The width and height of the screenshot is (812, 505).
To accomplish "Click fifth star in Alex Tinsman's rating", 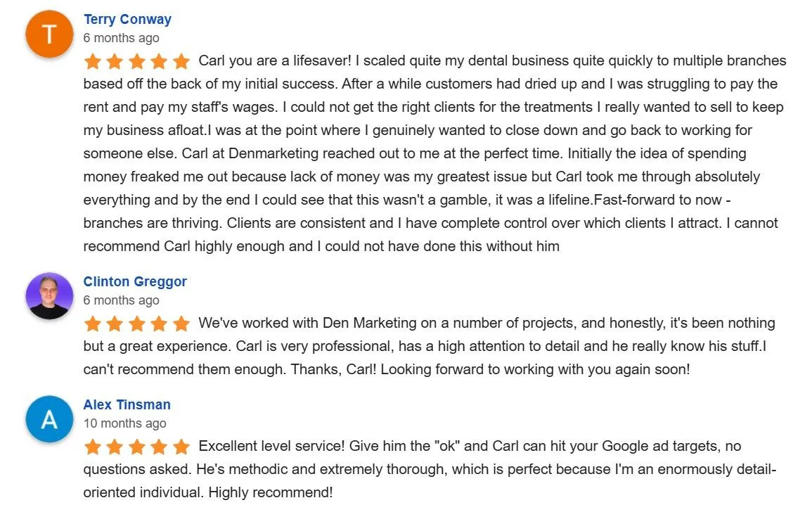I will pos(181,447).
